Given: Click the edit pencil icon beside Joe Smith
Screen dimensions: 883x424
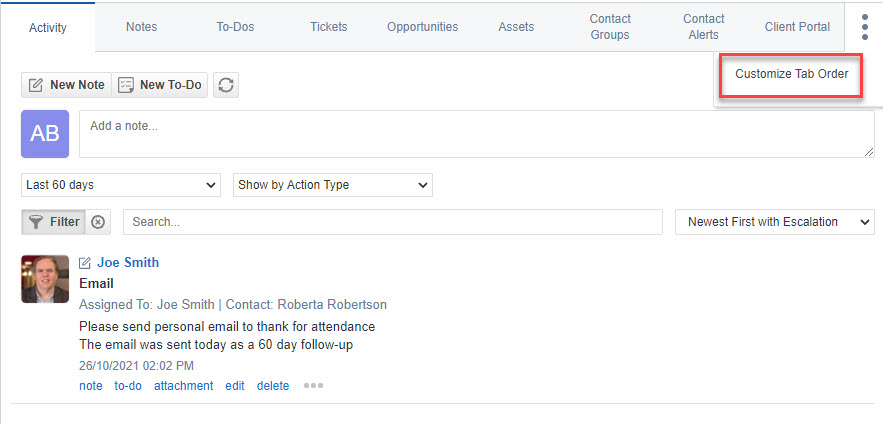Looking at the screenshot, I should pyautogui.click(x=84, y=262).
